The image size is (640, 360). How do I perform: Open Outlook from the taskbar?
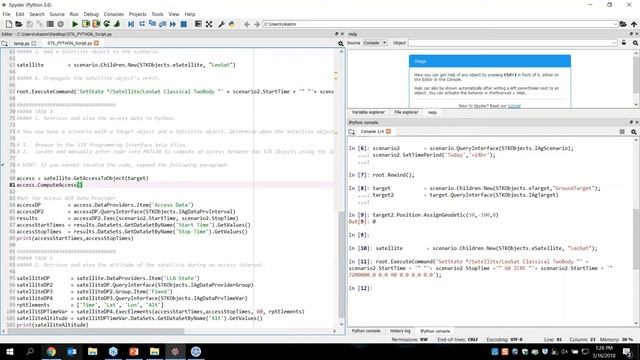point(72,351)
